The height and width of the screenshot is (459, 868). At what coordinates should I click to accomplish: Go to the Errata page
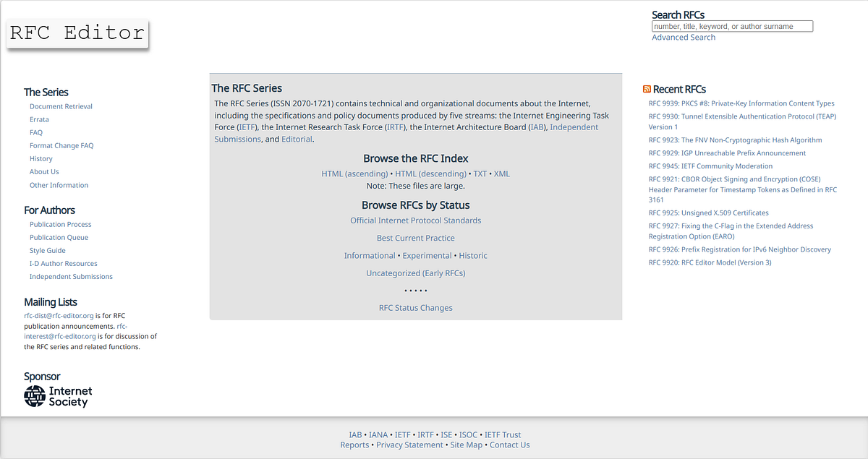(39, 119)
